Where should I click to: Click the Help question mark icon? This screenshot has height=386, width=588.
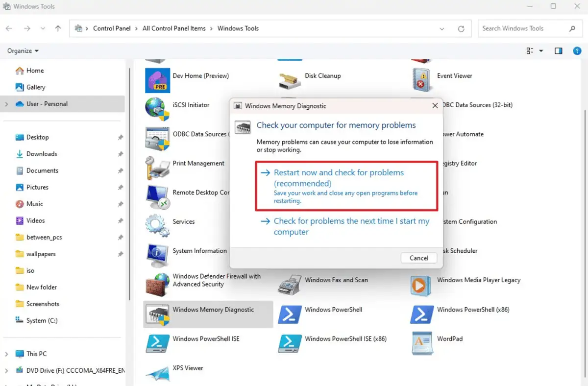(577, 51)
